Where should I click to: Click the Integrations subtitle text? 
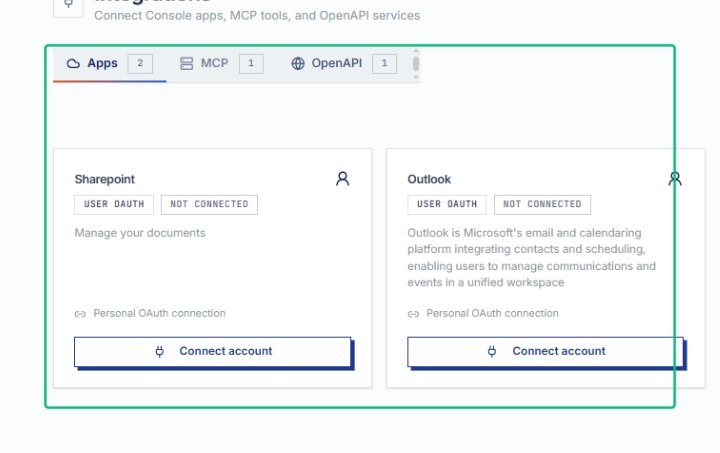[x=257, y=16]
